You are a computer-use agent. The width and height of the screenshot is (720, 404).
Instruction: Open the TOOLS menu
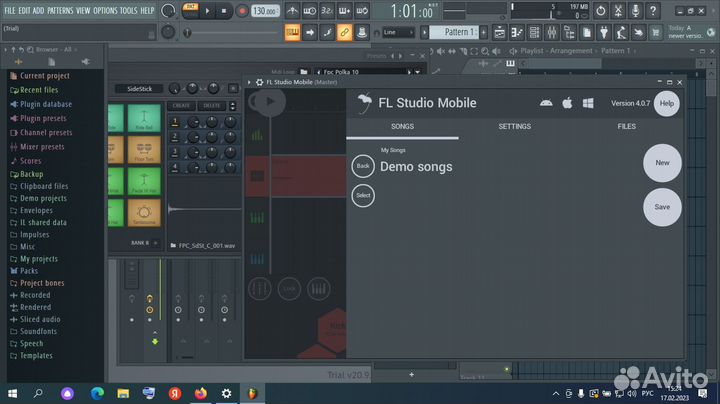coord(129,10)
